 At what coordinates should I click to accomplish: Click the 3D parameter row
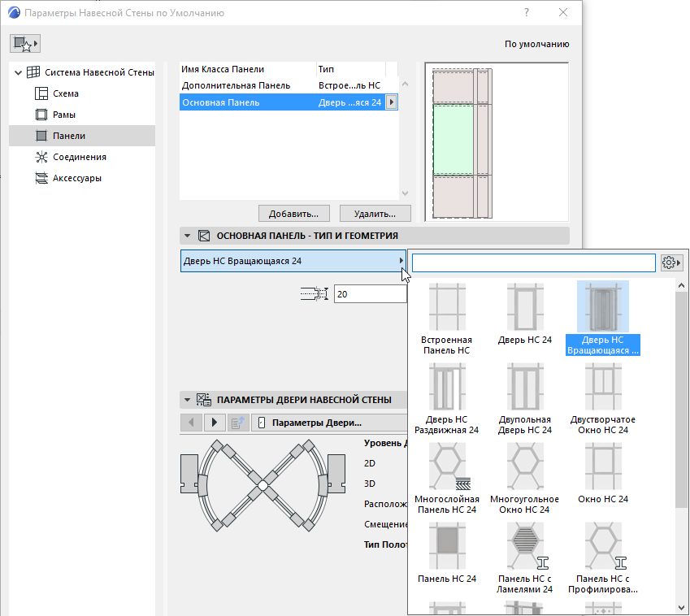[370, 484]
